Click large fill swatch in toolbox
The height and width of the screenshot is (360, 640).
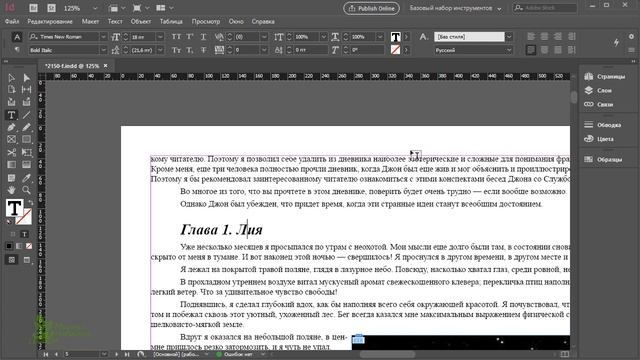coord(14,208)
